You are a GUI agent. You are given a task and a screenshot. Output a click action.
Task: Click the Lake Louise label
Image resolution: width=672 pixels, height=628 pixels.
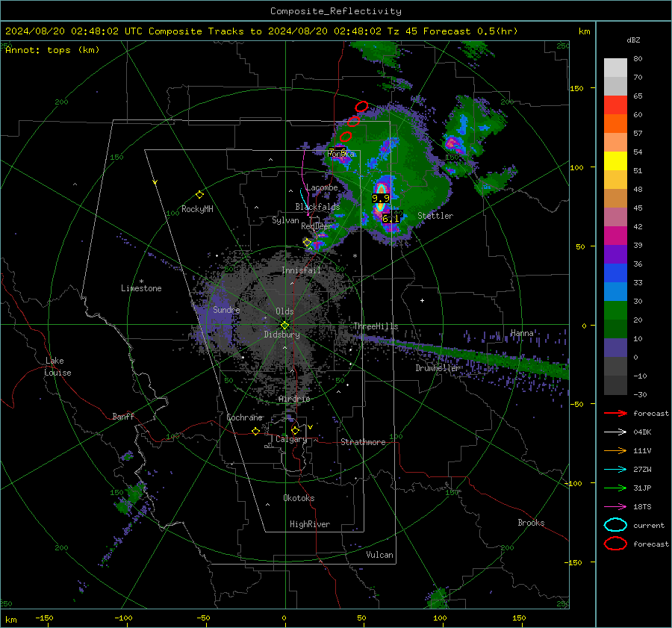pos(58,367)
